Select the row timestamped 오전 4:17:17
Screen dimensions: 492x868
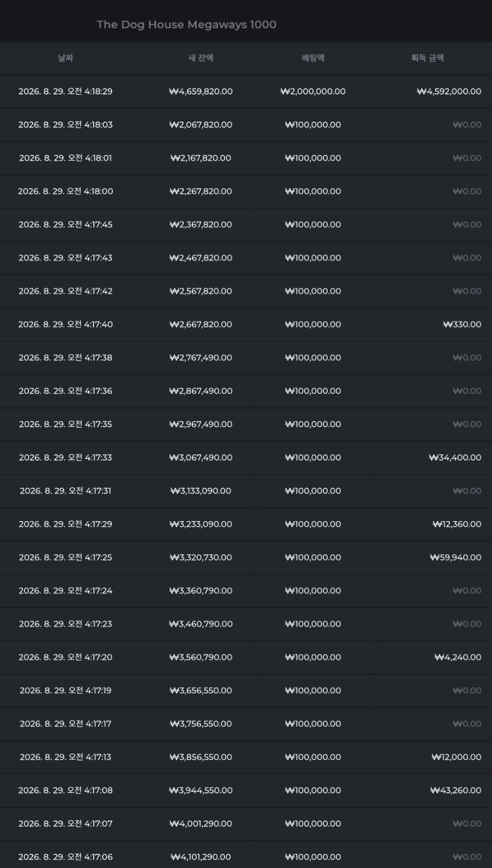click(246, 723)
